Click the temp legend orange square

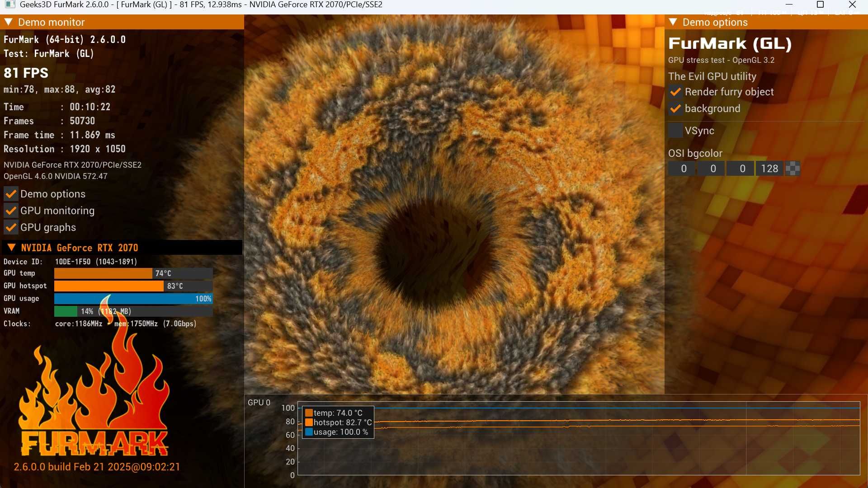[x=309, y=413]
